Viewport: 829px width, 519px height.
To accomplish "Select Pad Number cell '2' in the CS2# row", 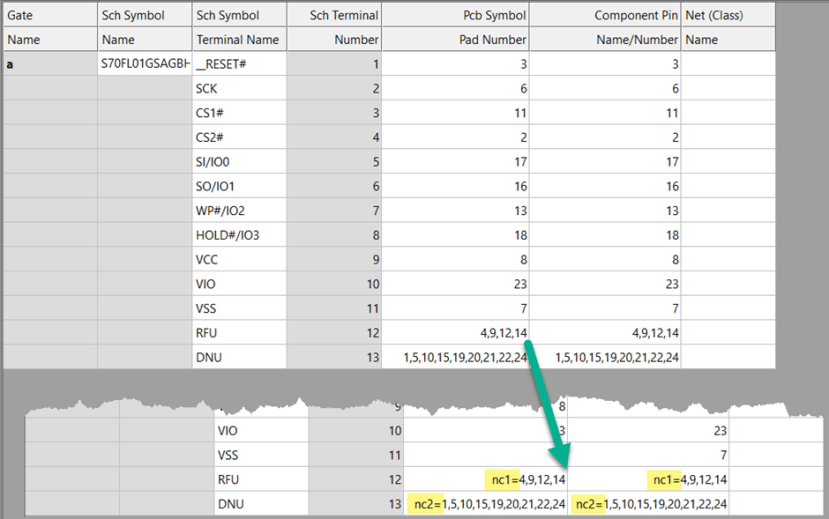I will (456, 137).
